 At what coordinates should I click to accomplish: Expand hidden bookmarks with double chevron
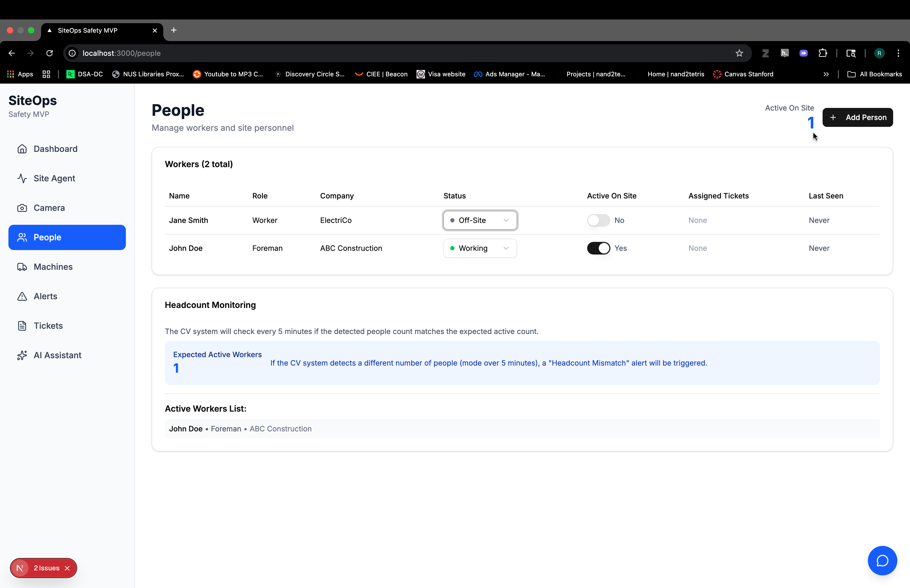[826, 74]
